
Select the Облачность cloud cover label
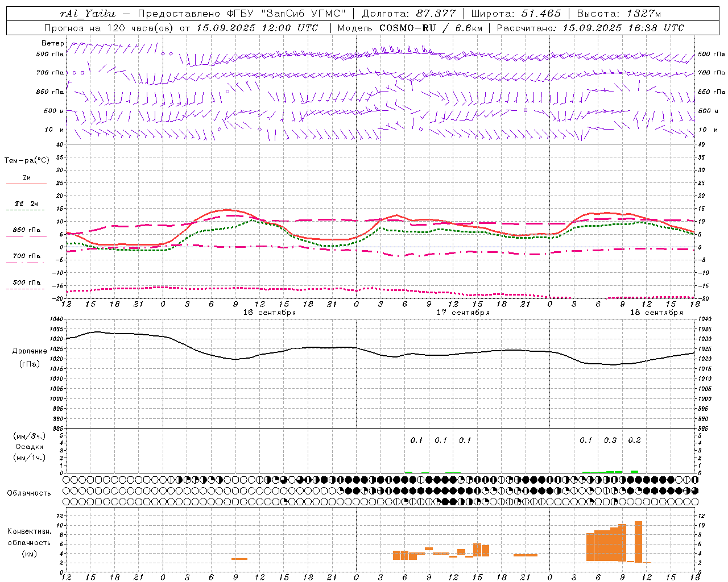(29, 493)
